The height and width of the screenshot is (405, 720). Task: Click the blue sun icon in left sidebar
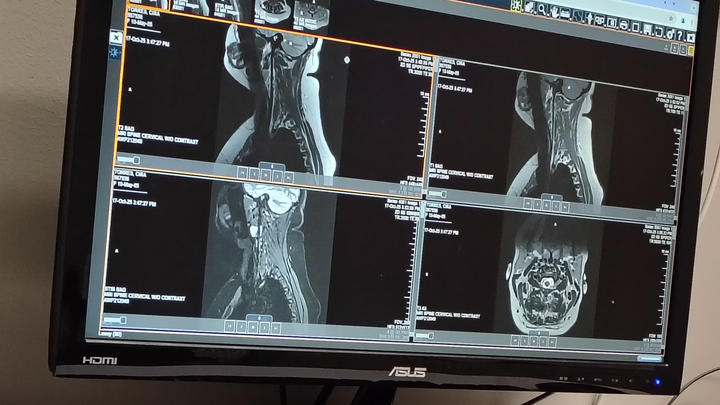[x=114, y=52]
